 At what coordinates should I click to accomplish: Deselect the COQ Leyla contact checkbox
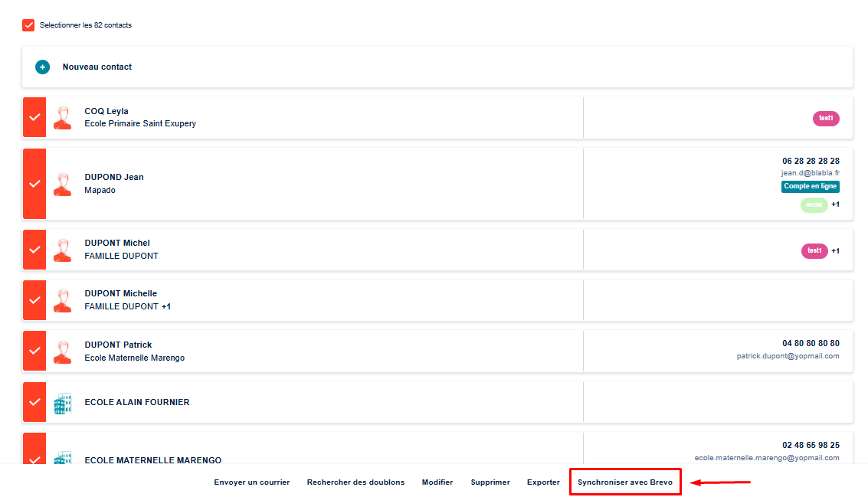coord(34,118)
